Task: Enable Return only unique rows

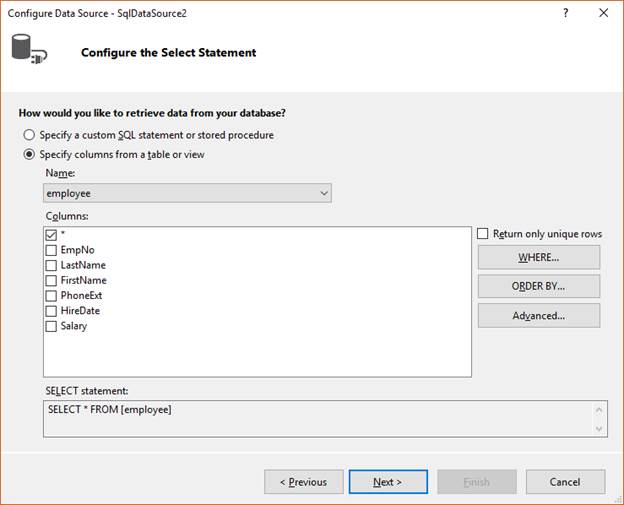Action: (482, 234)
